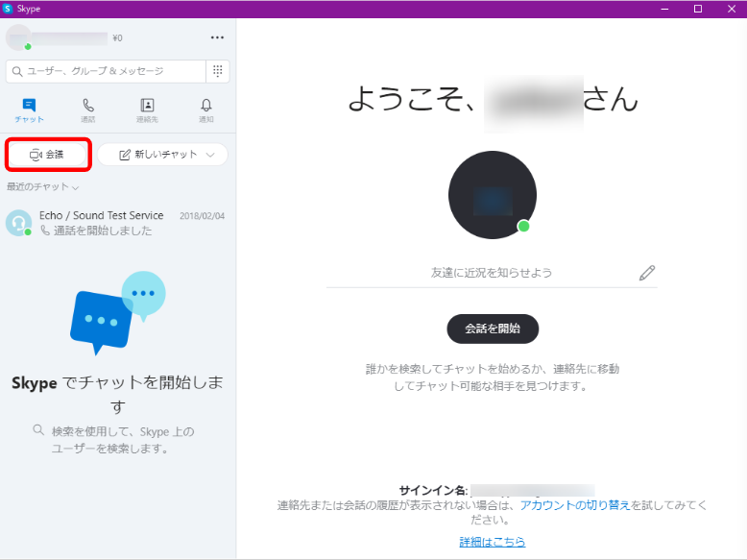Expand the 新しいチャット dropdown chevron
This screenshot has width=747, height=560.
coord(210,155)
